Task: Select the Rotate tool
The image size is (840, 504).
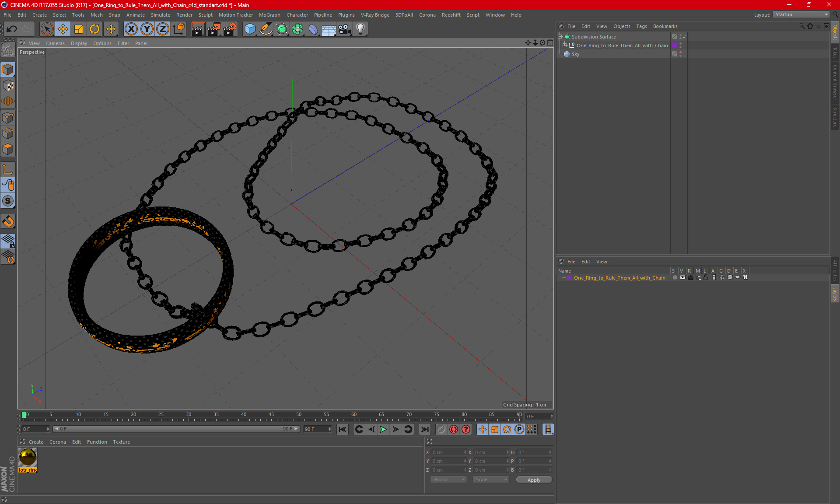Action: [94, 29]
